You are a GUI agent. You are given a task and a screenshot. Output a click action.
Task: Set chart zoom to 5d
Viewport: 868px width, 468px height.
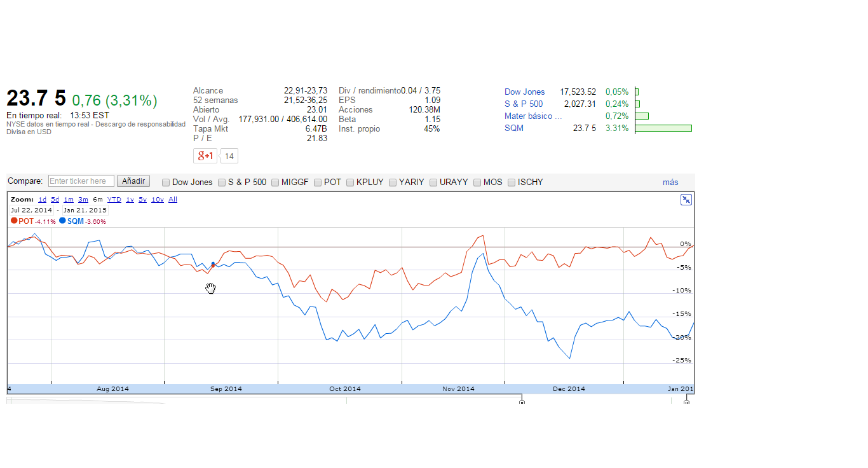pyautogui.click(x=55, y=200)
